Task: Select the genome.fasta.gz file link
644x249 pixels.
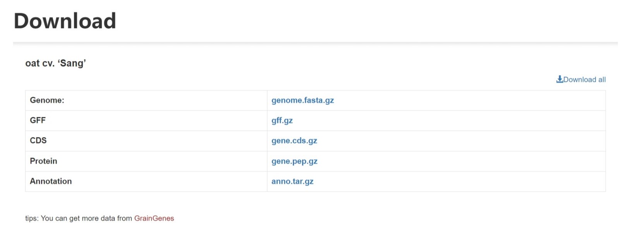Action: 303,100
